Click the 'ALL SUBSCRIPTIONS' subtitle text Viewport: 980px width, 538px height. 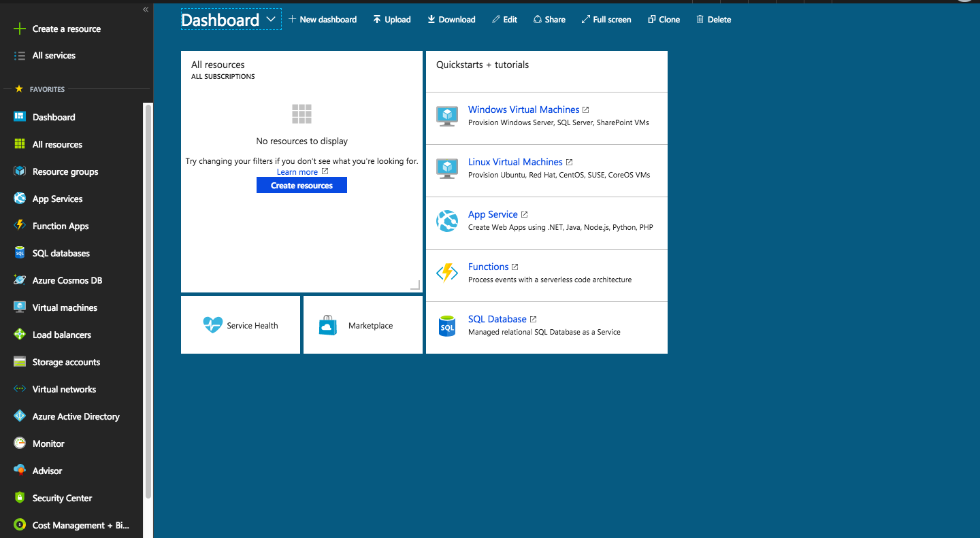(223, 77)
